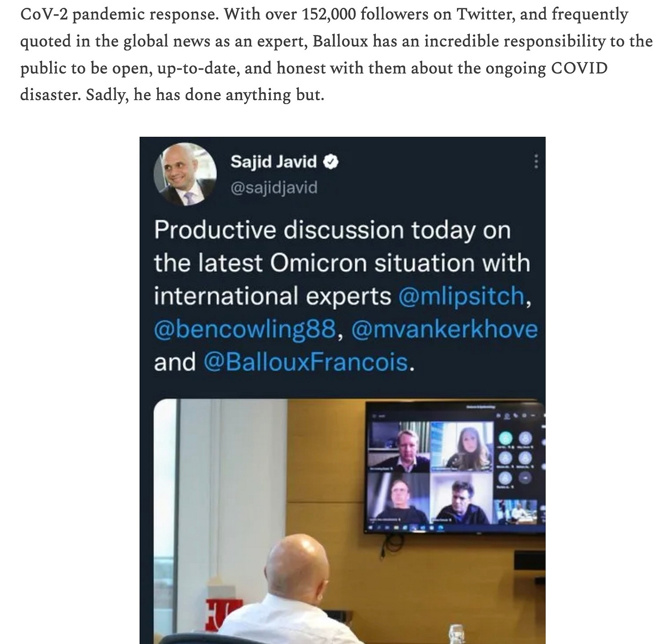Viewport: 664px width, 644px height.
Task: Open the embedded meeting room photo
Action: (x=349, y=521)
